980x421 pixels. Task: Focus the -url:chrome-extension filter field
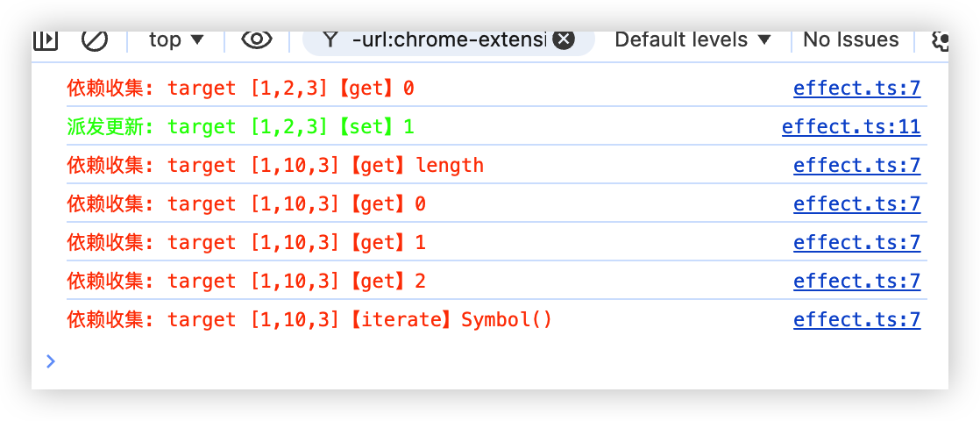pos(447,39)
